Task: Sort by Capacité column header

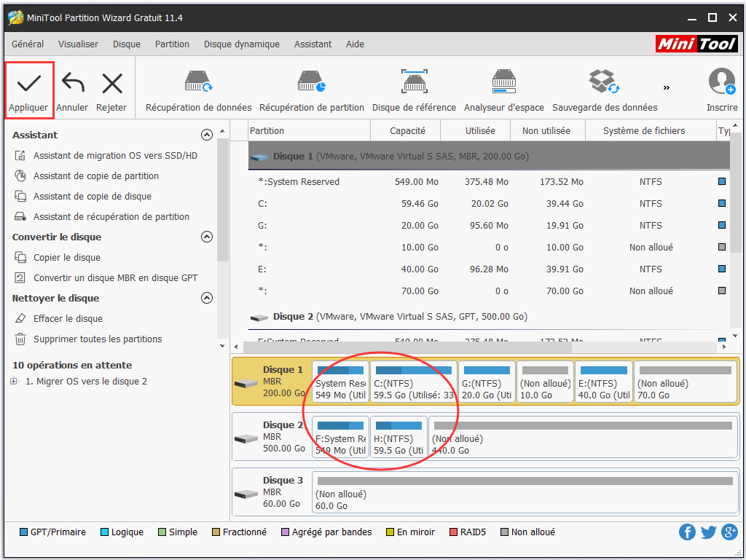Action: tap(406, 131)
